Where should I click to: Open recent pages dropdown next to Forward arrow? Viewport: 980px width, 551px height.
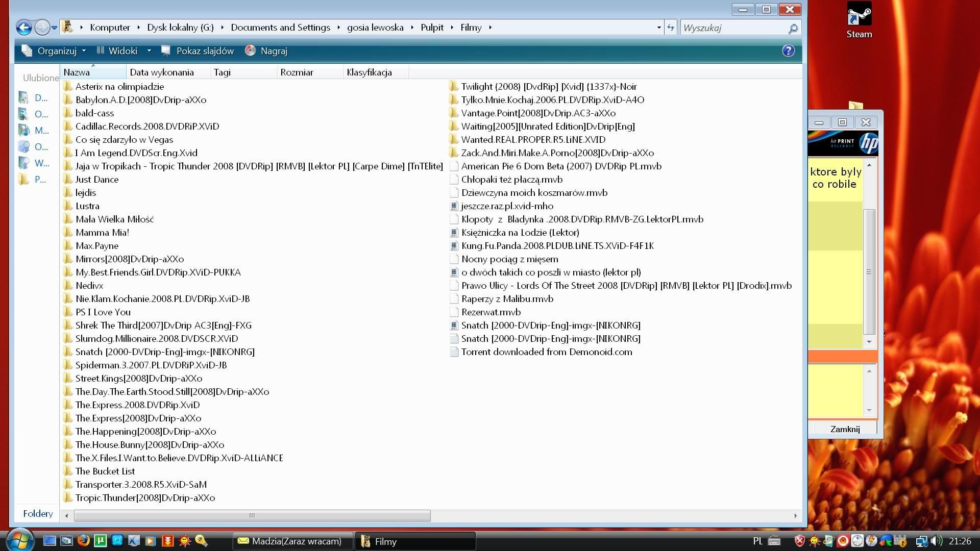[x=54, y=28]
